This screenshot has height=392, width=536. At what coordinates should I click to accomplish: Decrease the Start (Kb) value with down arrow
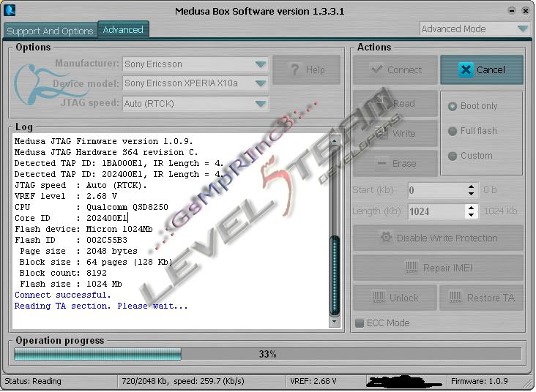coord(471,194)
